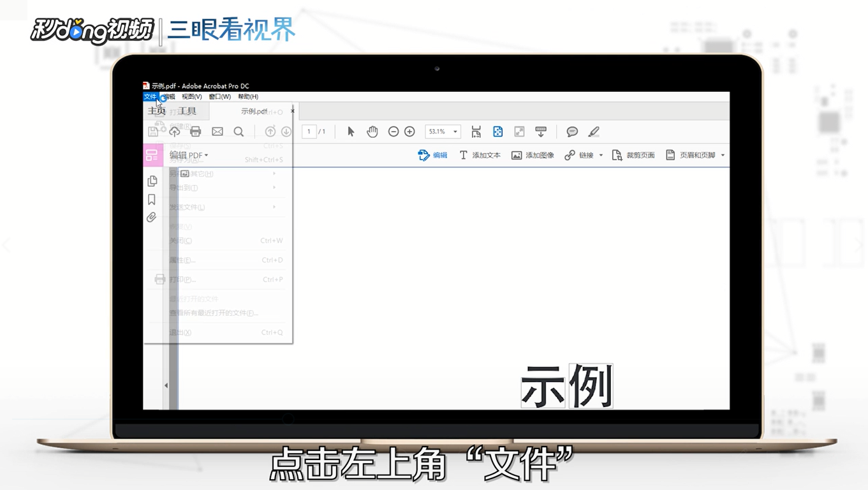Select the arrow selection tool
This screenshot has width=868, height=490.
[351, 131]
